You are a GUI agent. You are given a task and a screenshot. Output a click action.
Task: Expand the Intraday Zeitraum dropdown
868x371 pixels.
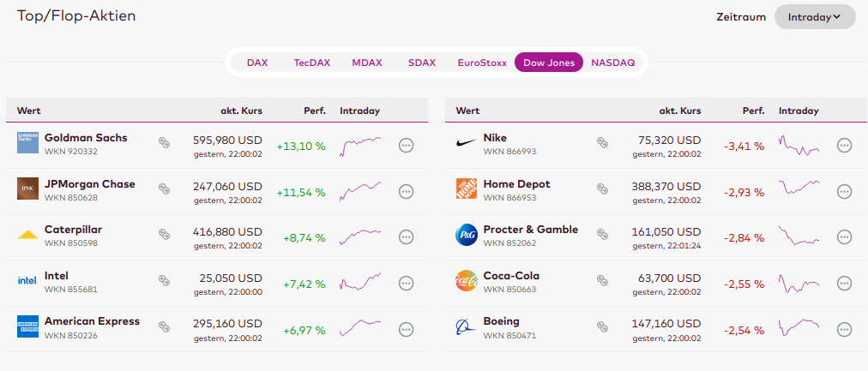pyautogui.click(x=814, y=17)
